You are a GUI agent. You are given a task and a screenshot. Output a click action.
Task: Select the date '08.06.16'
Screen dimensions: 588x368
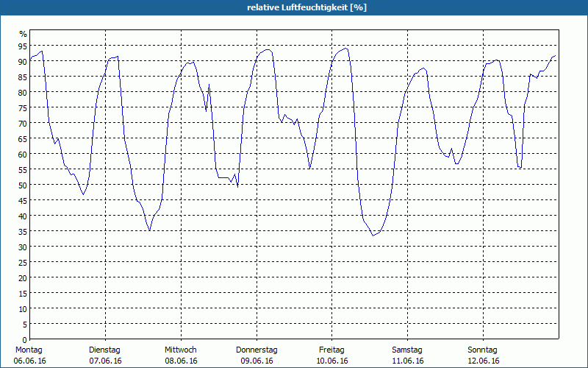181,361
